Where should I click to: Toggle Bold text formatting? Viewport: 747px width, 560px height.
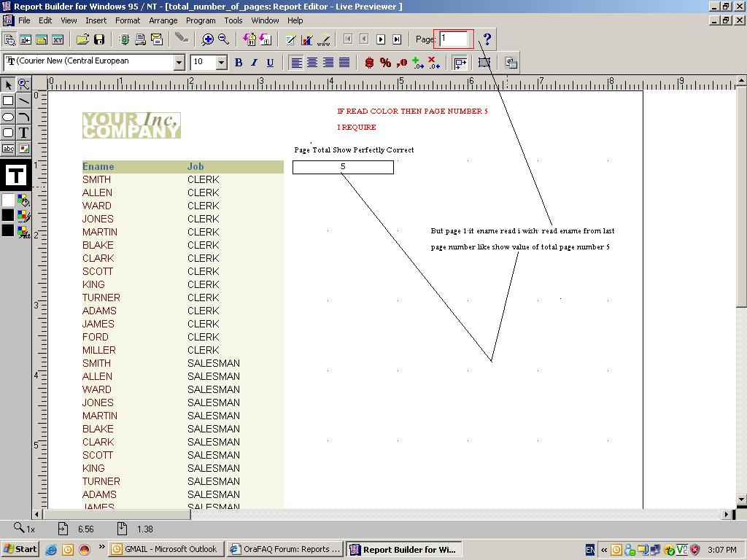[238, 63]
